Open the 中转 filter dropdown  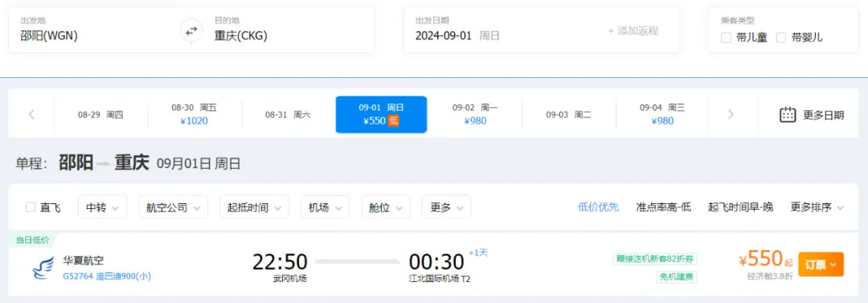pyautogui.click(x=102, y=207)
